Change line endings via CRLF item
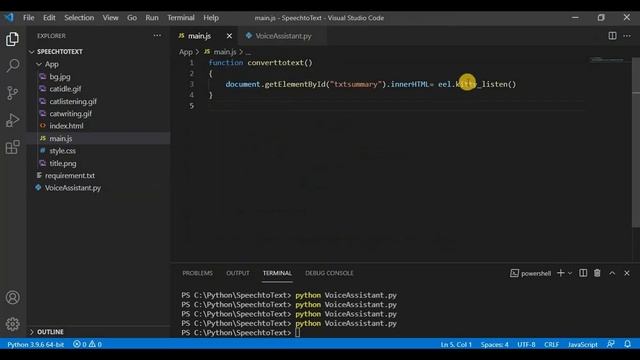This screenshot has height=360, width=640. pyautogui.click(x=551, y=344)
